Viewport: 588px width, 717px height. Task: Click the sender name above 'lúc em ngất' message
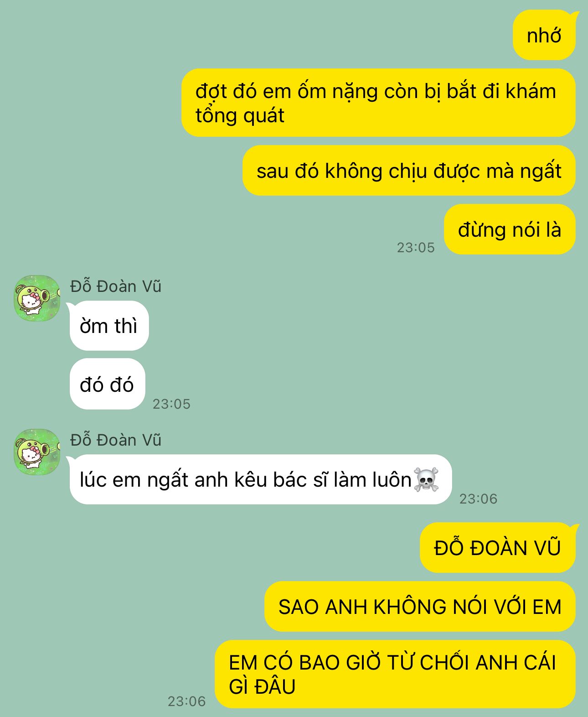[116, 440]
